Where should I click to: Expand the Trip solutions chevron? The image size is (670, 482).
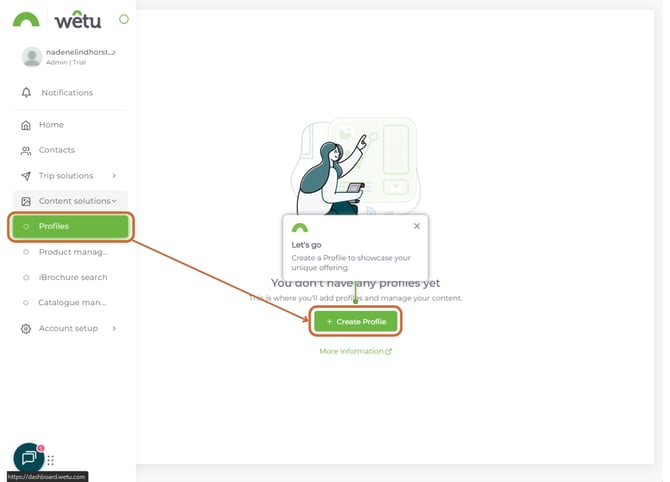[114, 176]
